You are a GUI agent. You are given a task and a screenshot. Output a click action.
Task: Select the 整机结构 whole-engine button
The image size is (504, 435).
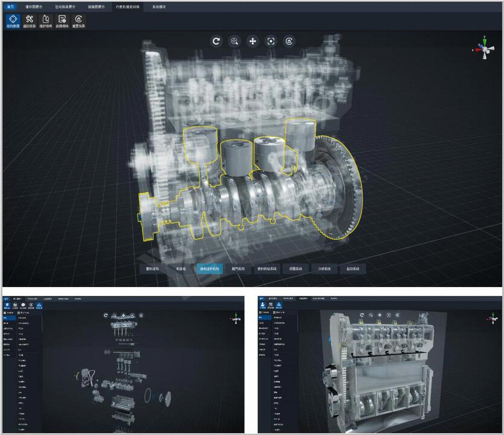click(x=152, y=269)
